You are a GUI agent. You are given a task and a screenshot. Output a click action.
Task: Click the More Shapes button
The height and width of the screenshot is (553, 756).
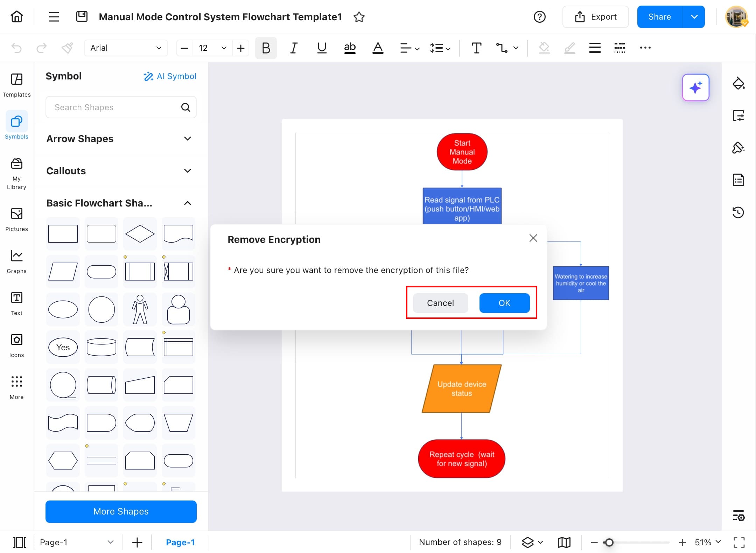click(121, 511)
